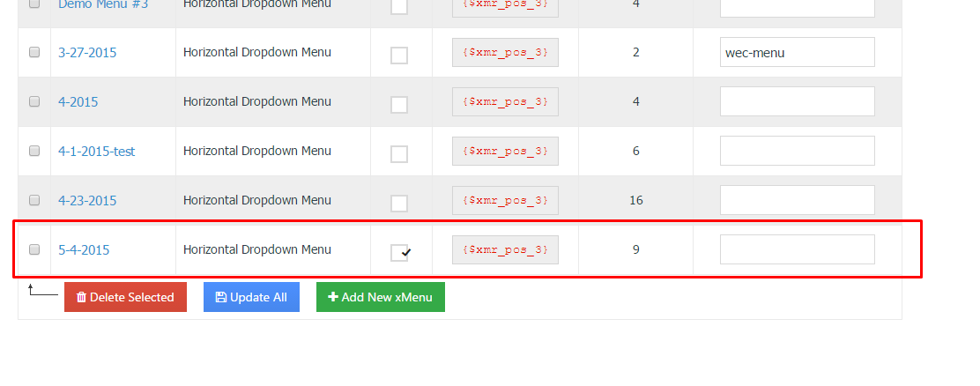Click the Update All button
This screenshot has height=386, width=980.
(x=251, y=297)
